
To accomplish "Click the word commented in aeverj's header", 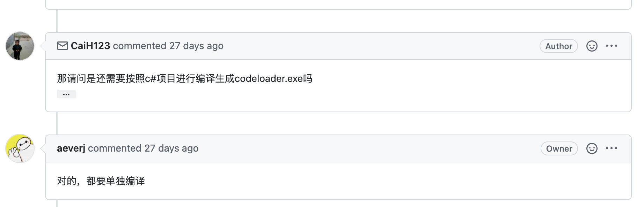I will click(x=115, y=148).
